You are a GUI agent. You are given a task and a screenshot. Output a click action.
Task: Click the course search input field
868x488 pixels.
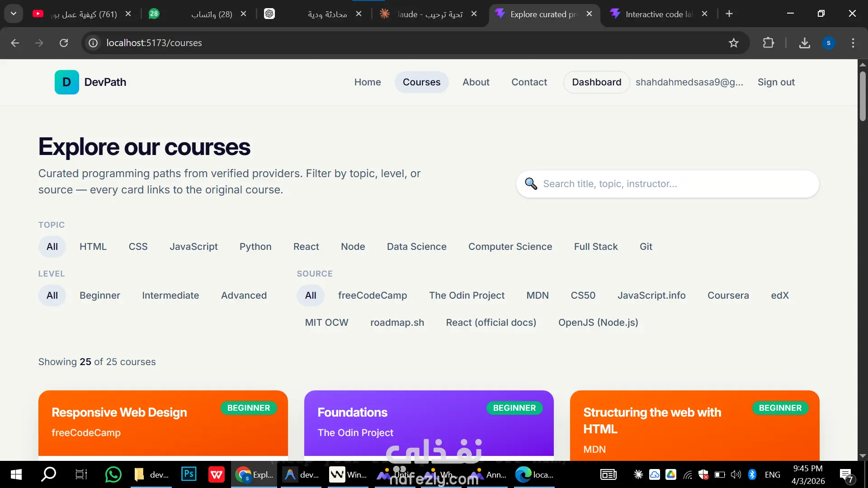674,184
